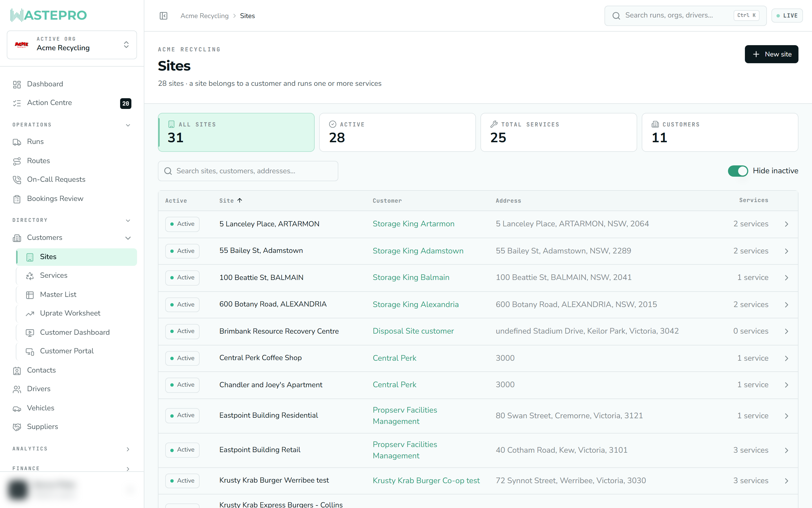Click the Customers building icon in sidebar
The image size is (812, 508).
tap(17, 238)
